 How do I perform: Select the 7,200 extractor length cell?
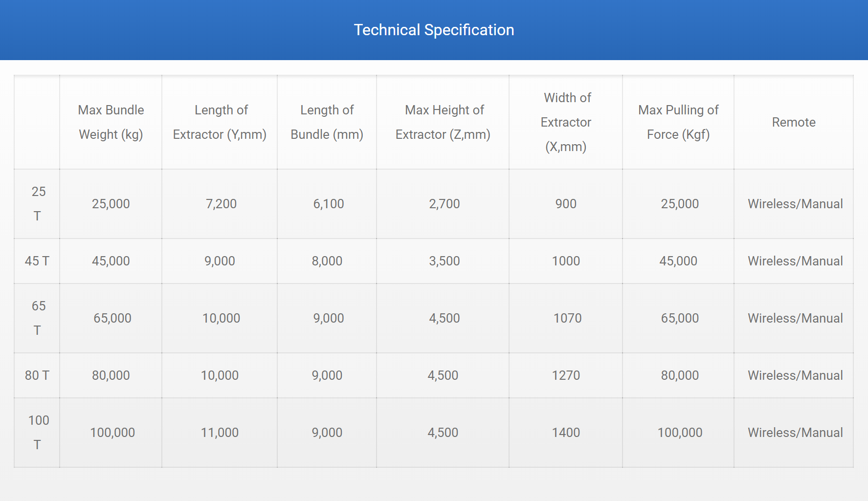click(221, 204)
